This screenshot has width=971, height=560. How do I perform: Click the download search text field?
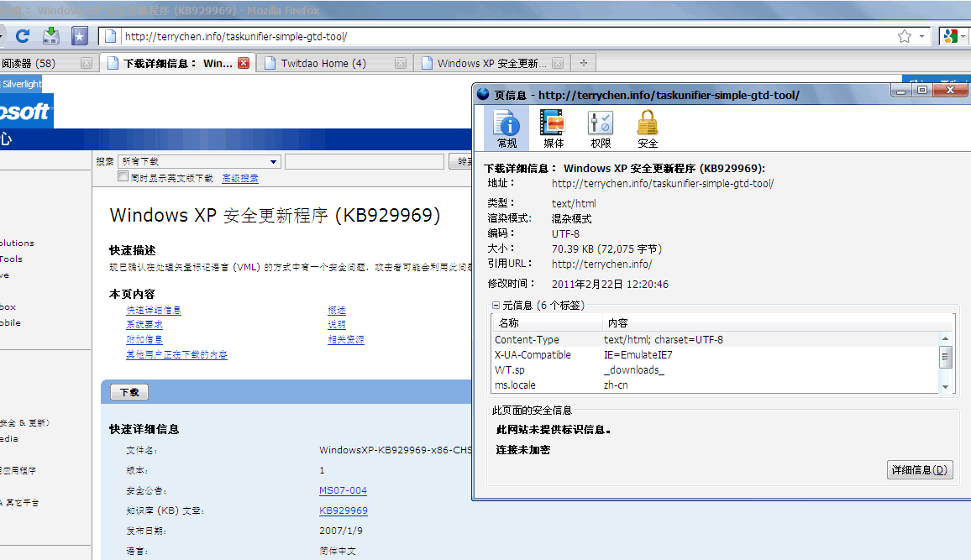365,161
